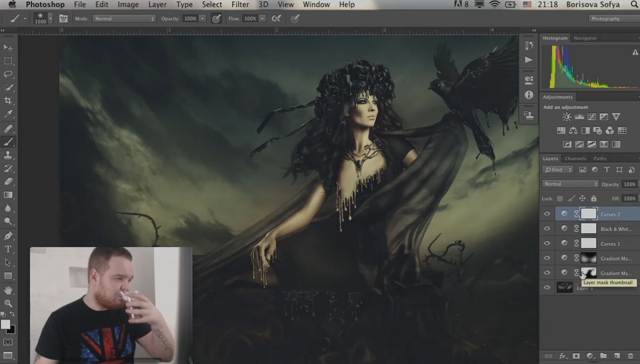This screenshot has height=364, width=640.
Task: Select the Dodge tool
Action: (9, 222)
